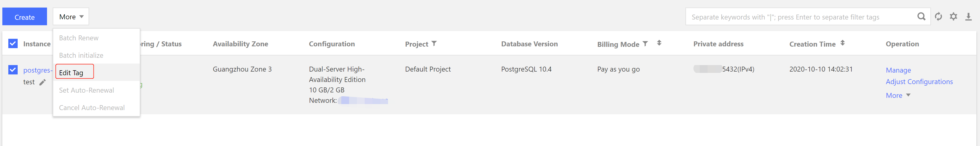Edit instance name with pencil icon
Image resolution: width=980 pixels, height=146 pixels.
pyautogui.click(x=43, y=82)
